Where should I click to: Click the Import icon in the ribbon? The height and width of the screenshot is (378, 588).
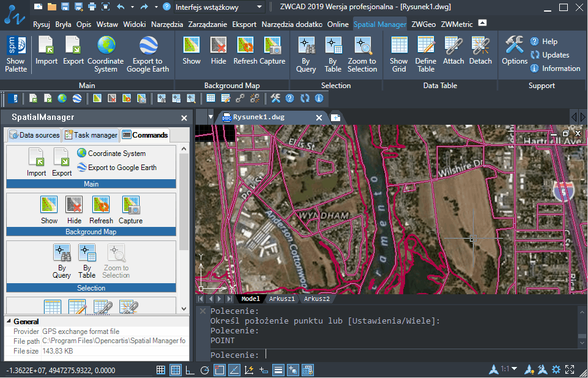47,51
